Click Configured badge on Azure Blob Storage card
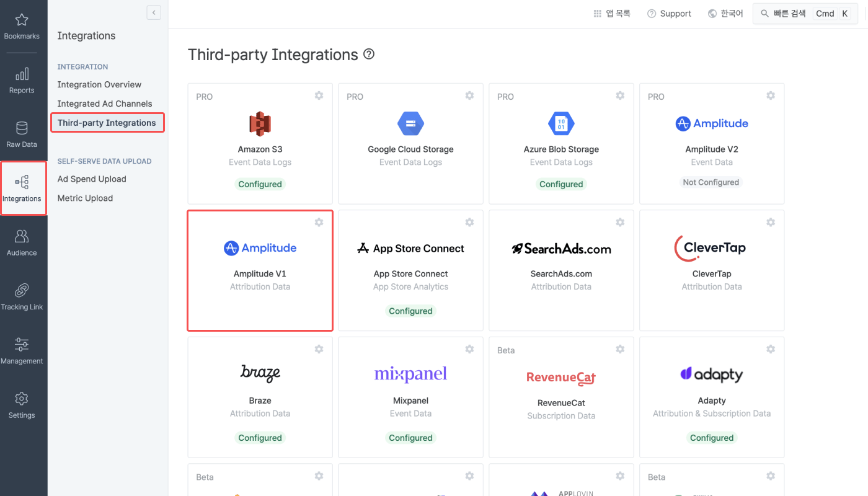The height and width of the screenshot is (496, 868). (561, 184)
